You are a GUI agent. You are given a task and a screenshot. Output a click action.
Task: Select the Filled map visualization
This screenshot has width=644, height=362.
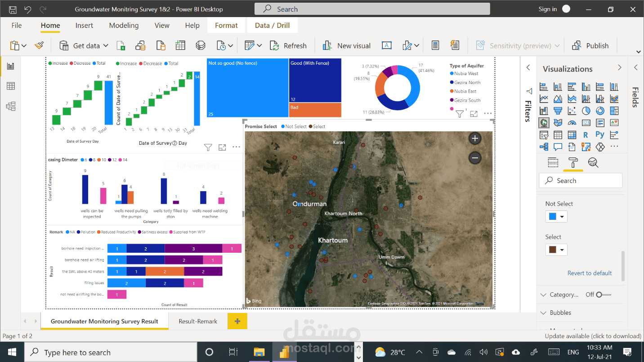[558, 123]
